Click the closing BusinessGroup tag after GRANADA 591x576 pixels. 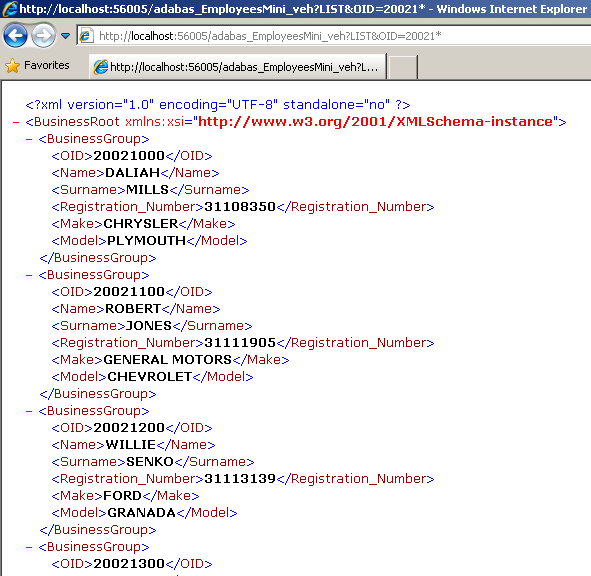coord(98,530)
